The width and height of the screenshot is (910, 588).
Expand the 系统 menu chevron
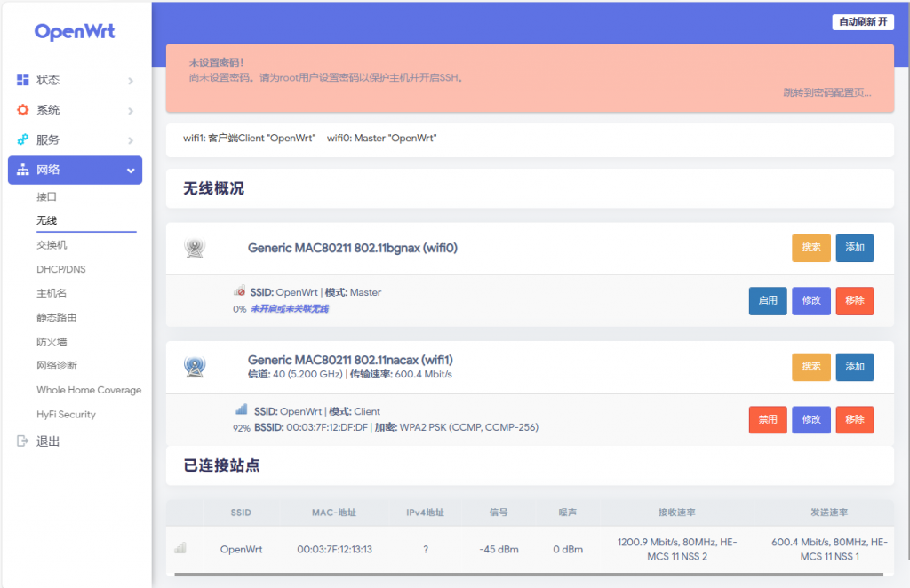click(131, 111)
